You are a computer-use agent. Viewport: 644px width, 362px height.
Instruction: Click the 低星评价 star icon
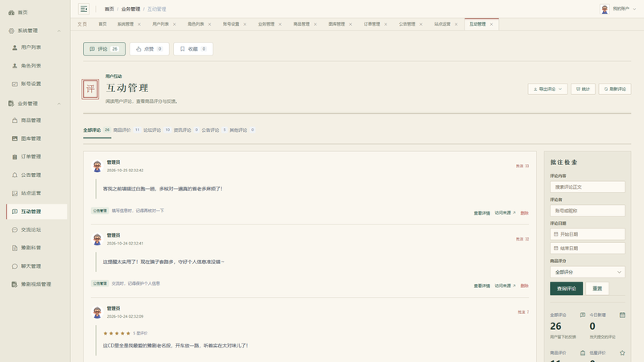pos(622,352)
